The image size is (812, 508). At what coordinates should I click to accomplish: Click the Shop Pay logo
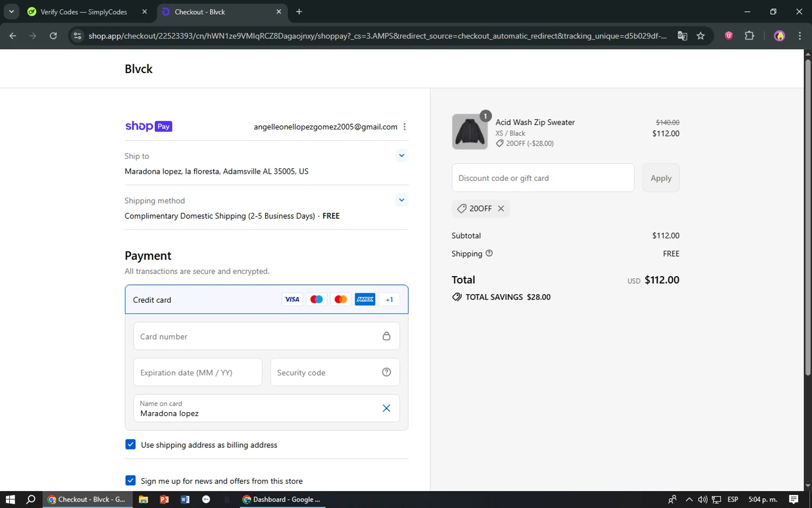[148, 126]
